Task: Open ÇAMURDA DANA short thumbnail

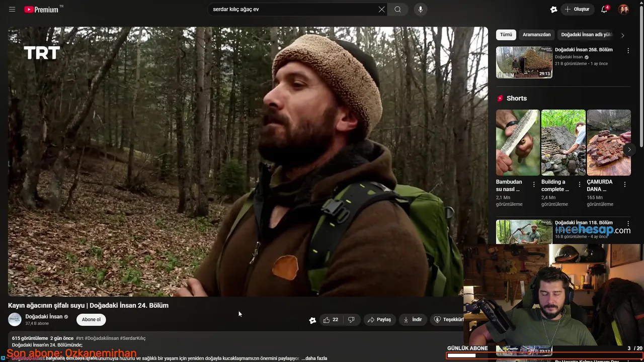Action: (x=609, y=142)
